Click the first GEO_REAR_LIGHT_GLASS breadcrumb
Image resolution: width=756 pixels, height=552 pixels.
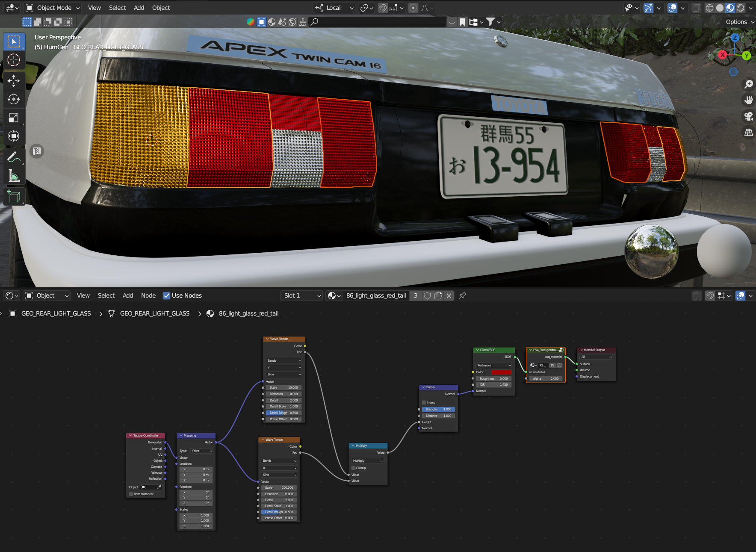(56, 313)
